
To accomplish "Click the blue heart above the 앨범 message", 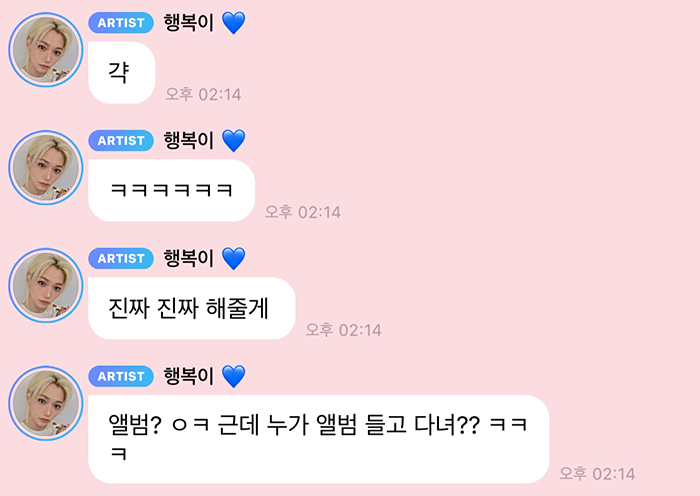I will pyautogui.click(x=233, y=377).
